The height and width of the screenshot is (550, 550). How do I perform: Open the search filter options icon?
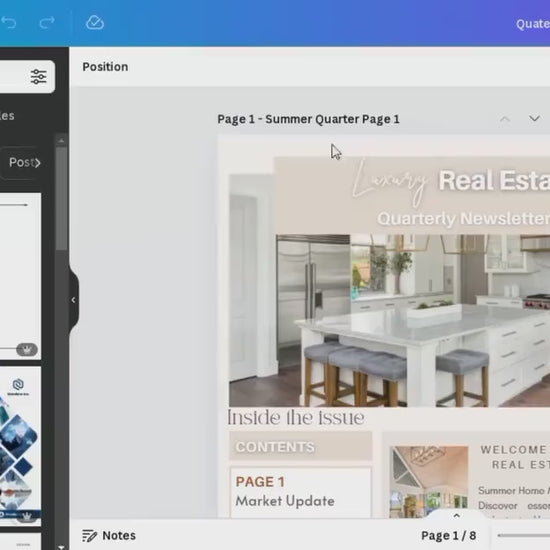pos(38,77)
